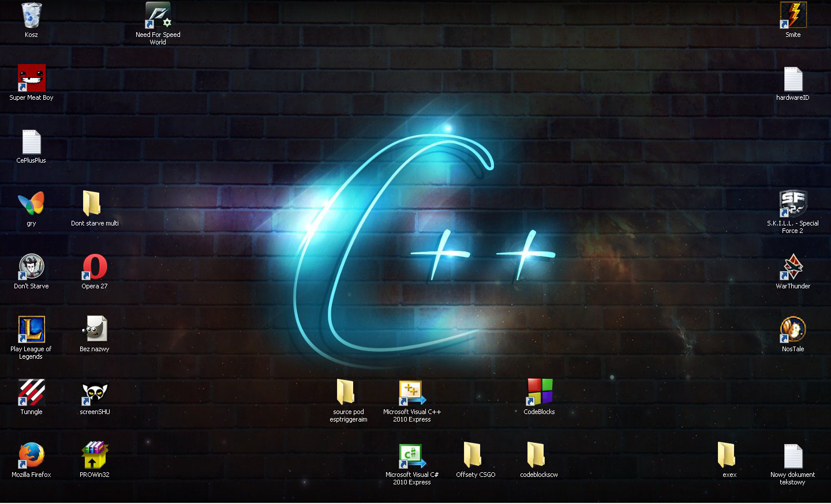
Task: Select the CePlusPlus text file
Action: coord(31,142)
